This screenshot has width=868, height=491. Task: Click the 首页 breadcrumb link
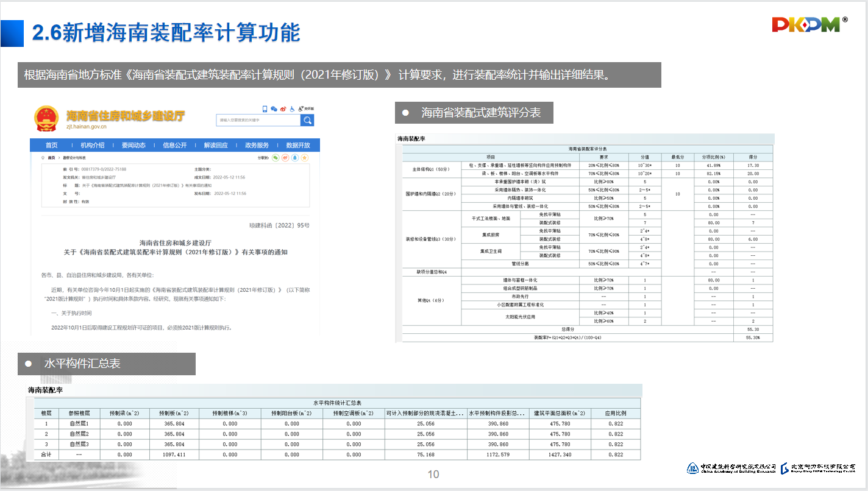pyautogui.click(x=52, y=158)
